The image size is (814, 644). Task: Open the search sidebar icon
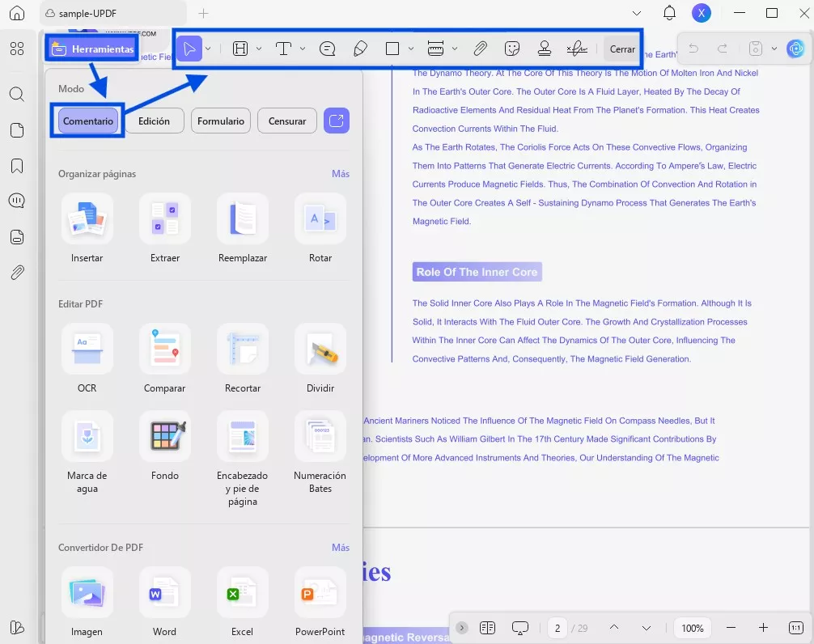(17, 94)
